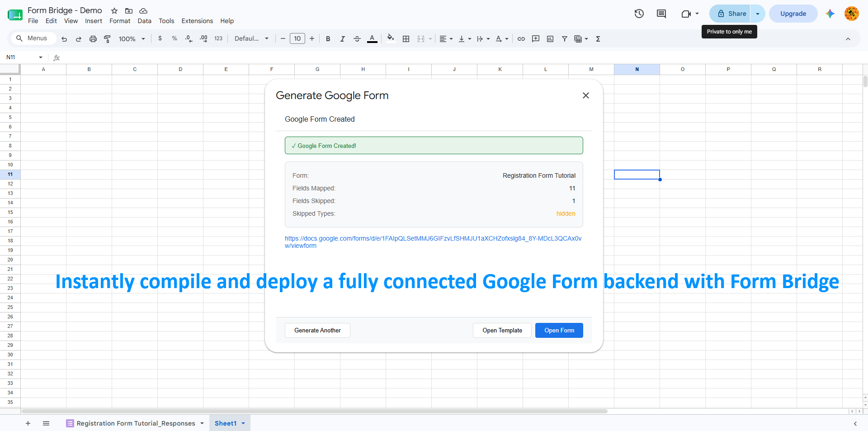Click the Share button

pyautogui.click(x=730, y=14)
